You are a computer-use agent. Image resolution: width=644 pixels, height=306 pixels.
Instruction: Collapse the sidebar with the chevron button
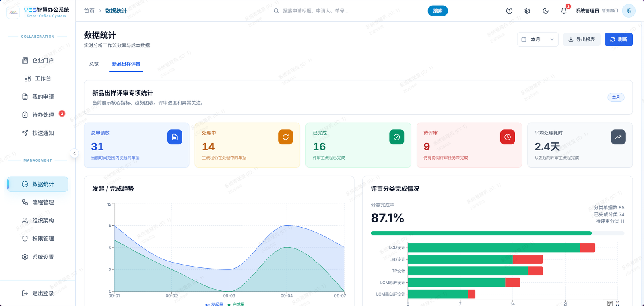[74, 153]
